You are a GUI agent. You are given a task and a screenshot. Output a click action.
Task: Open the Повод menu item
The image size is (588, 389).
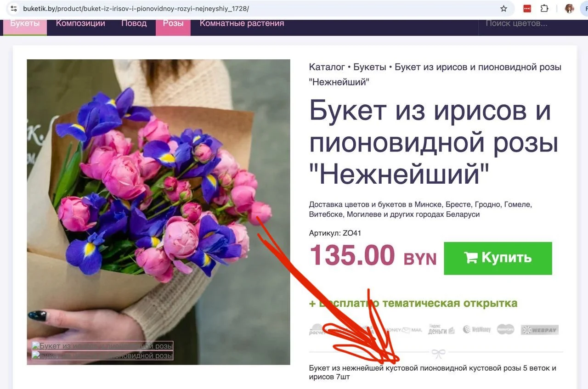coord(134,23)
